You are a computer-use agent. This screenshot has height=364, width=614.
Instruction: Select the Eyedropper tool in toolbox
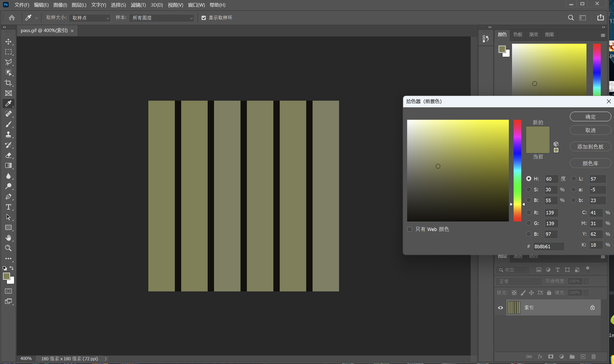tap(8, 104)
